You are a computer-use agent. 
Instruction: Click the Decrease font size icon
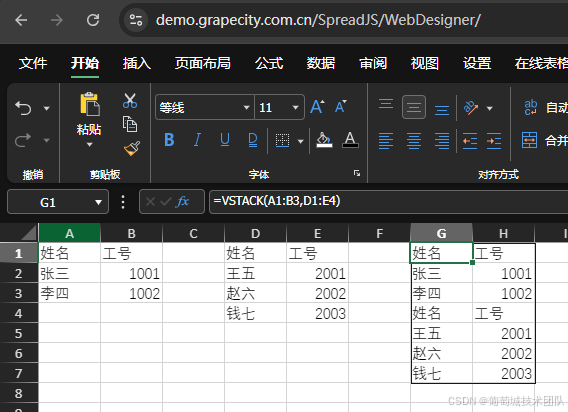341,107
